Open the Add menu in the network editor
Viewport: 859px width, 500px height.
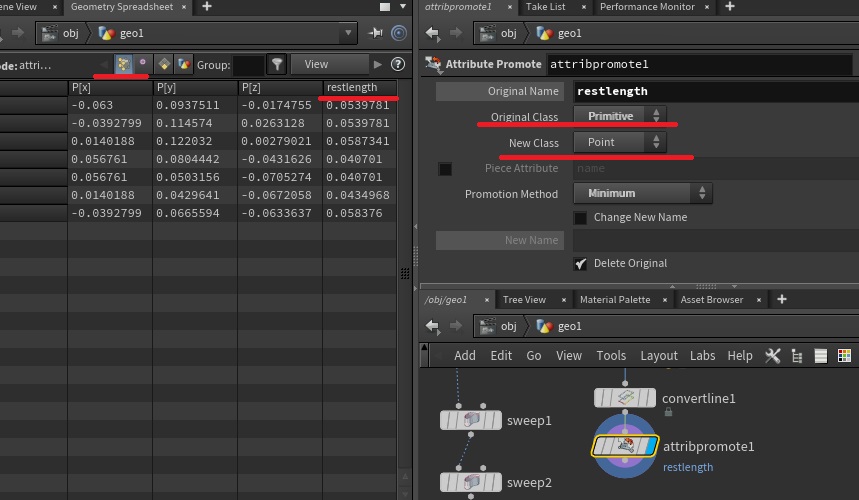point(465,356)
